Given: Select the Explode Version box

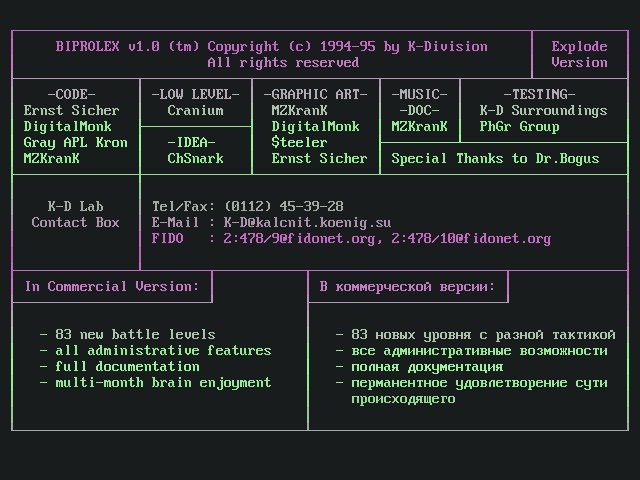Looking at the screenshot, I should 579,54.
